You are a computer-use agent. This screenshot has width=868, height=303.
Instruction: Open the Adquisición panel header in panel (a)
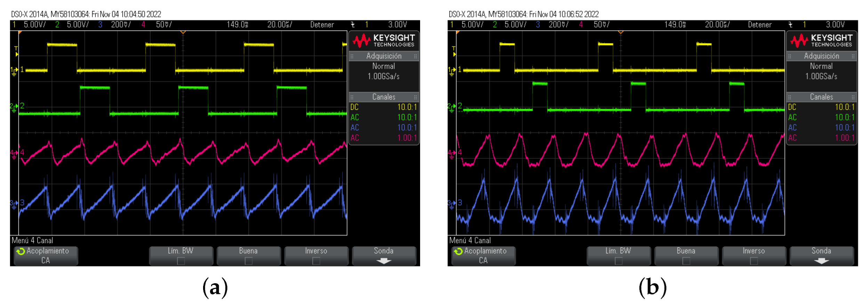[384, 56]
